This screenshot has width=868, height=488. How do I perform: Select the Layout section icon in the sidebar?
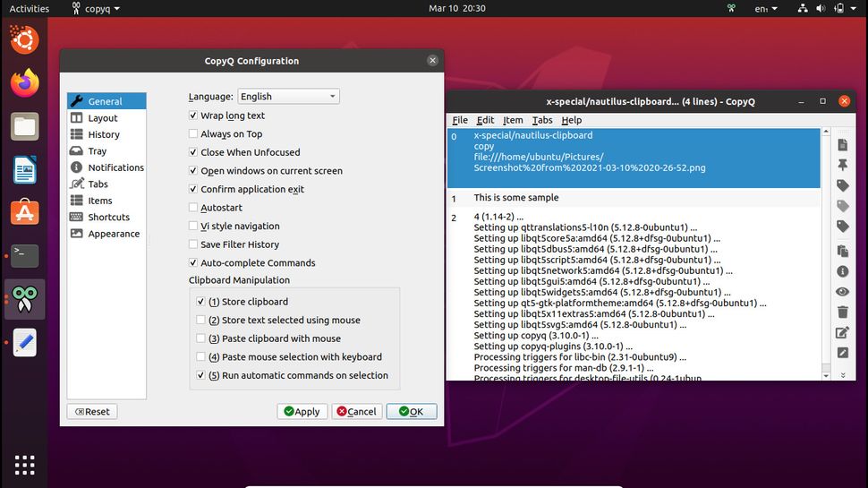(76, 117)
